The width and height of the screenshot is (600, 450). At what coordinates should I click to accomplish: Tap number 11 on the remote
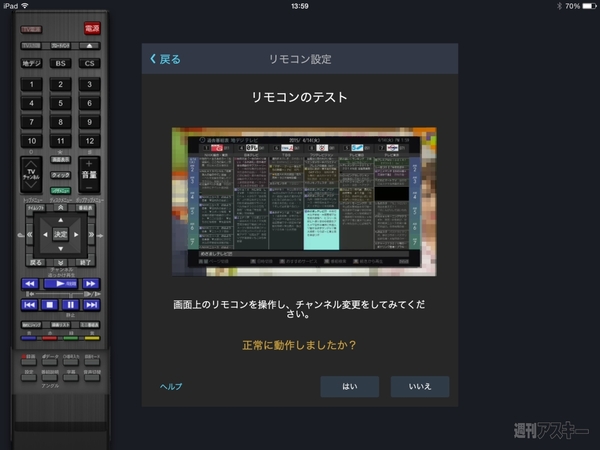tap(60, 141)
